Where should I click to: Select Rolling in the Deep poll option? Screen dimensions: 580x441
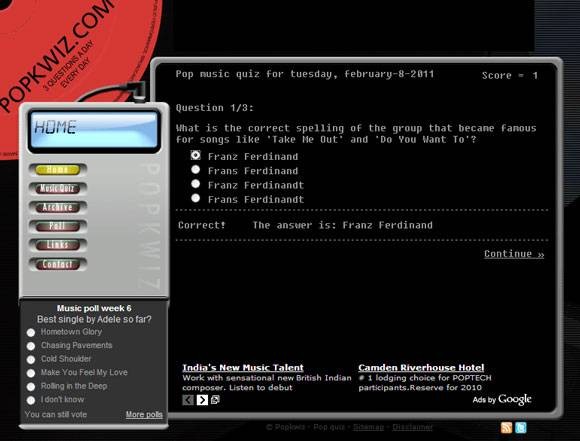click(31, 387)
